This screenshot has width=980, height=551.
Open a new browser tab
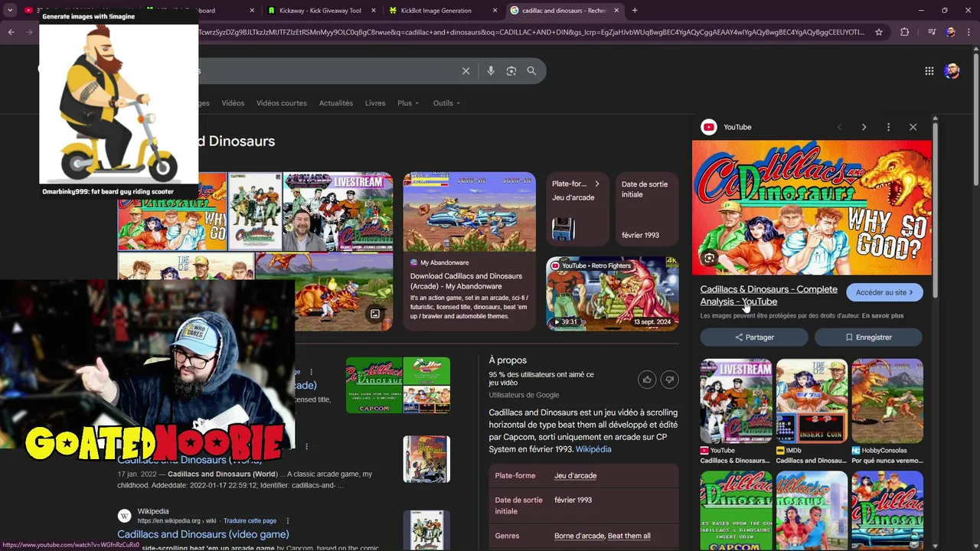635,11
